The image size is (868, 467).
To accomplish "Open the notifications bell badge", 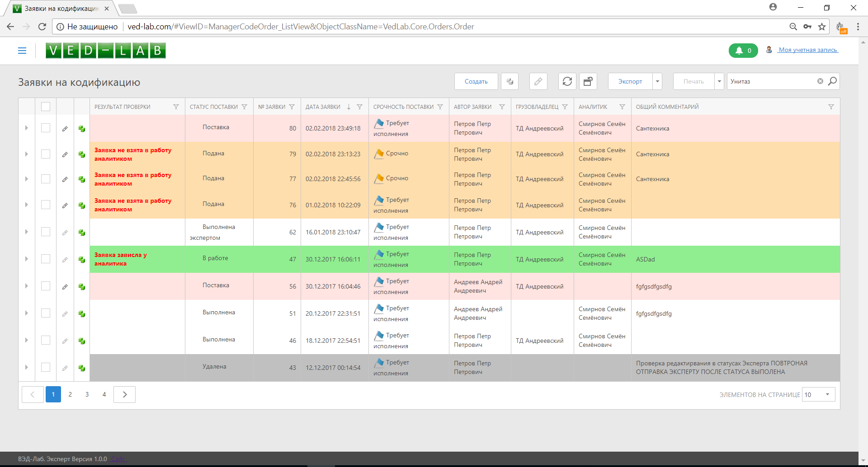I will [743, 51].
